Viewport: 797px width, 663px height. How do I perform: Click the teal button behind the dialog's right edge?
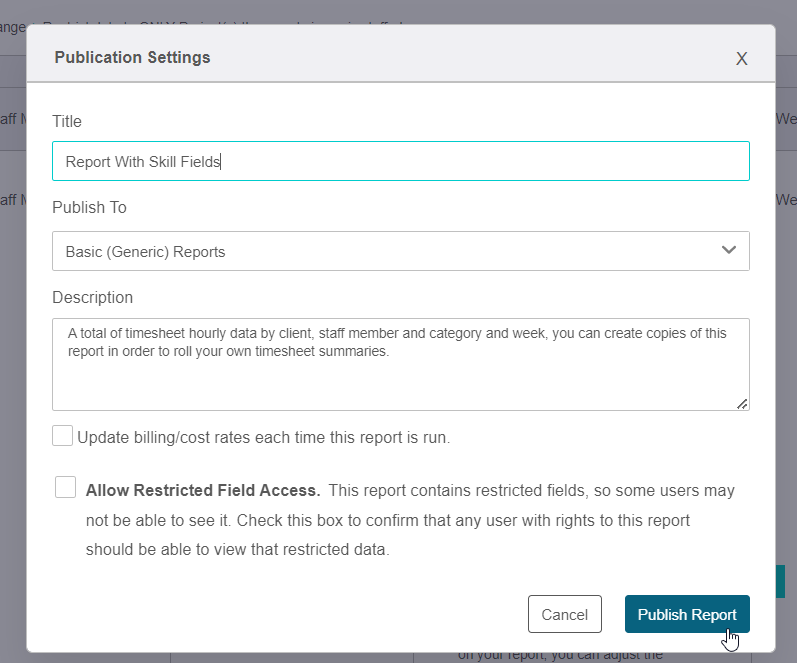(x=780, y=582)
